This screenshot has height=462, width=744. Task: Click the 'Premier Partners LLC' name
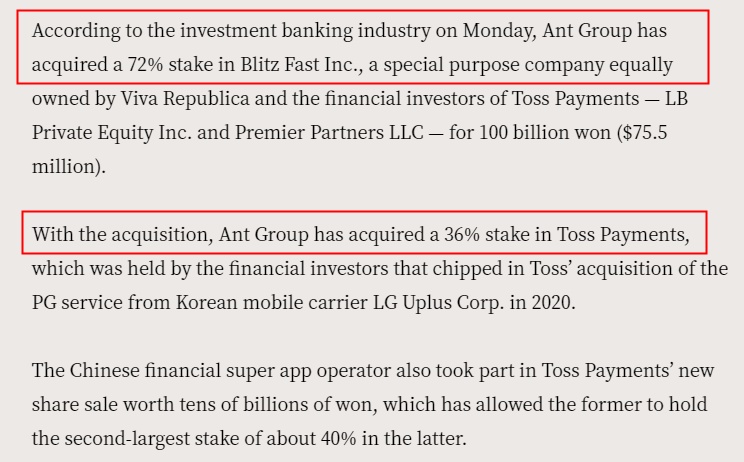coord(329,133)
